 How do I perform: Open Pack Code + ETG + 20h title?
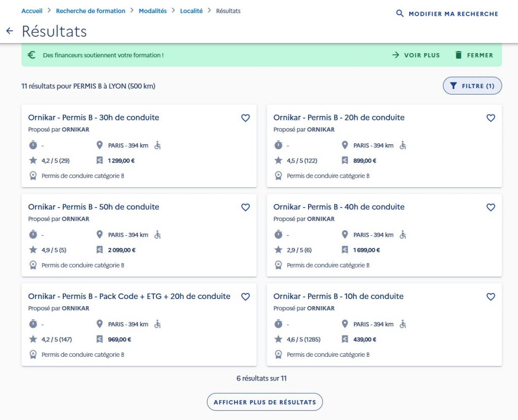129,297
